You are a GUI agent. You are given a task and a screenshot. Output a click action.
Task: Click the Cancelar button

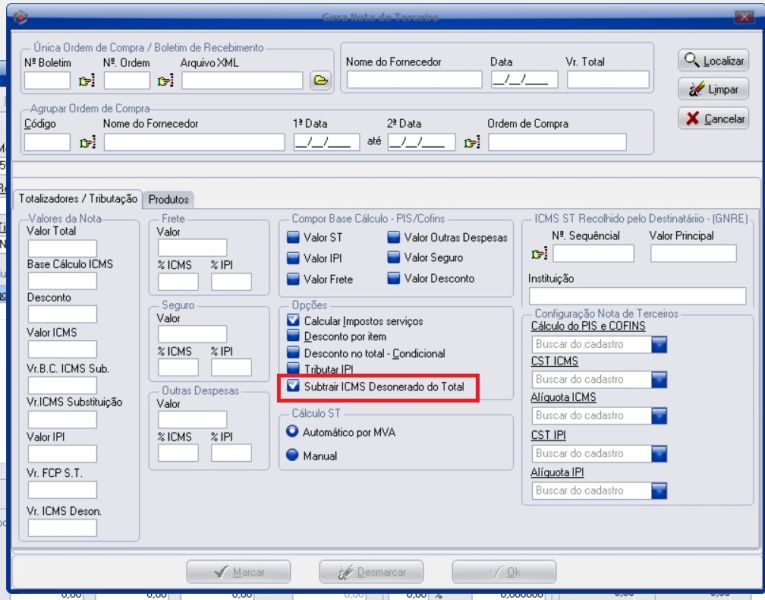(x=713, y=119)
